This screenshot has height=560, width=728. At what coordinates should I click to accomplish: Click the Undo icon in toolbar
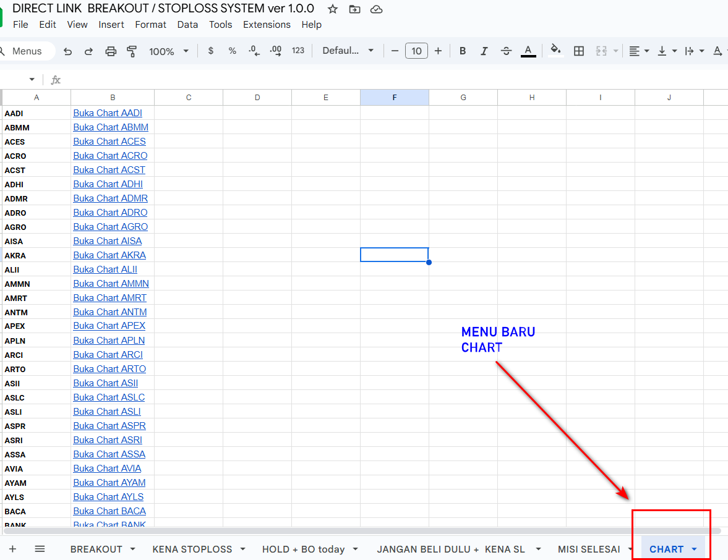(x=68, y=51)
